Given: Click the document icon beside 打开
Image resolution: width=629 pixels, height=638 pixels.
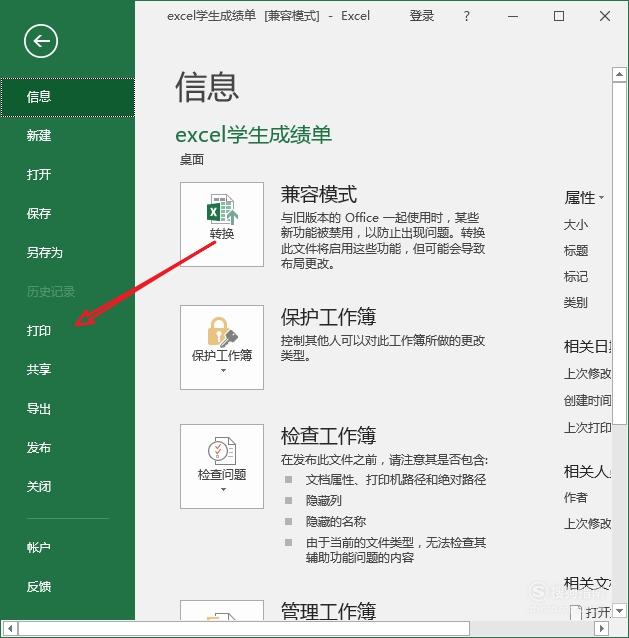Looking at the screenshot, I should (x=576, y=612).
